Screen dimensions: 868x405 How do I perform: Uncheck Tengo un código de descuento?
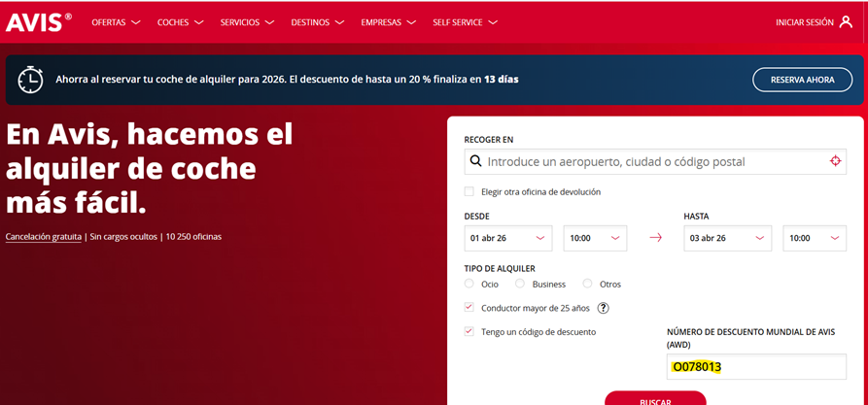tap(469, 331)
